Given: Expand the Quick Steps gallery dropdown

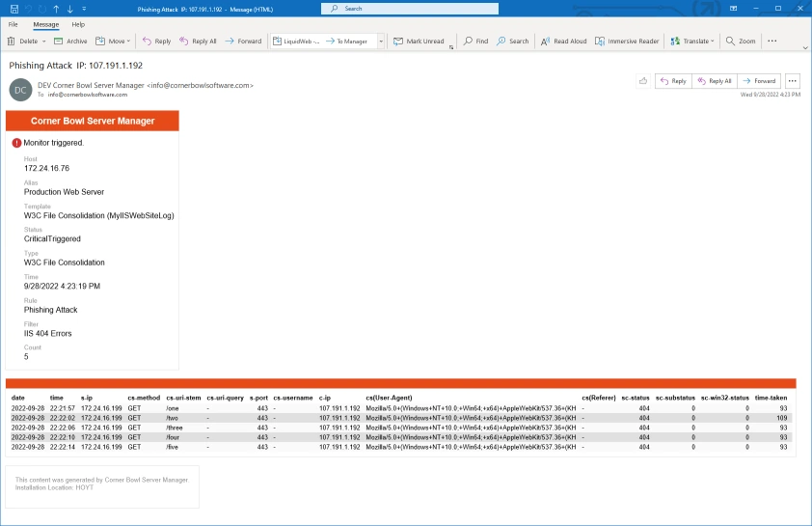Looking at the screenshot, I should pos(381,41).
